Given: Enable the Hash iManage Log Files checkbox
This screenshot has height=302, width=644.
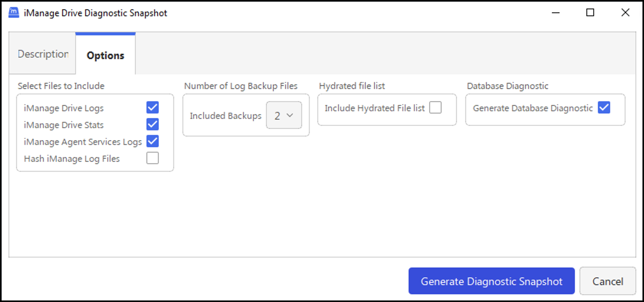Looking at the screenshot, I should [x=153, y=158].
